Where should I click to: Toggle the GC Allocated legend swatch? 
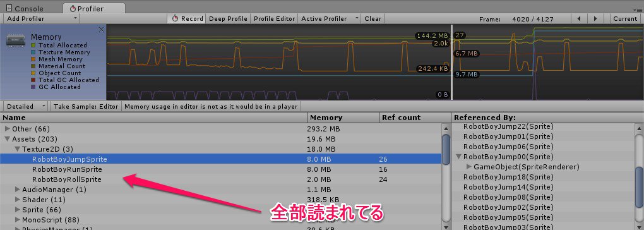(33, 87)
